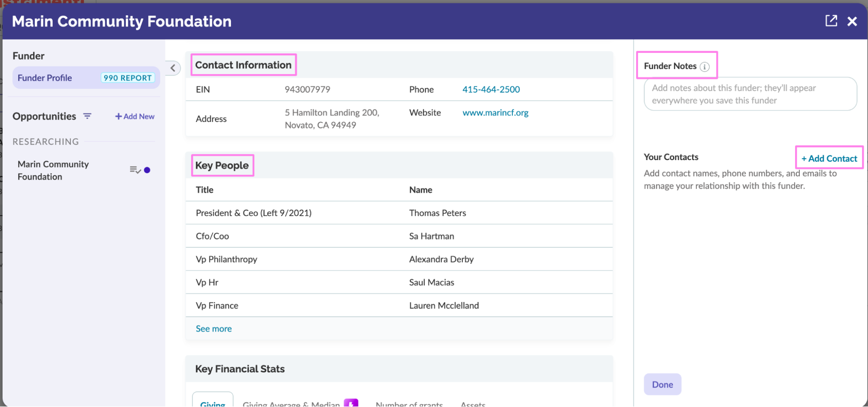Click the Name column header
The image size is (868, 407).
[x=421, y=190]
